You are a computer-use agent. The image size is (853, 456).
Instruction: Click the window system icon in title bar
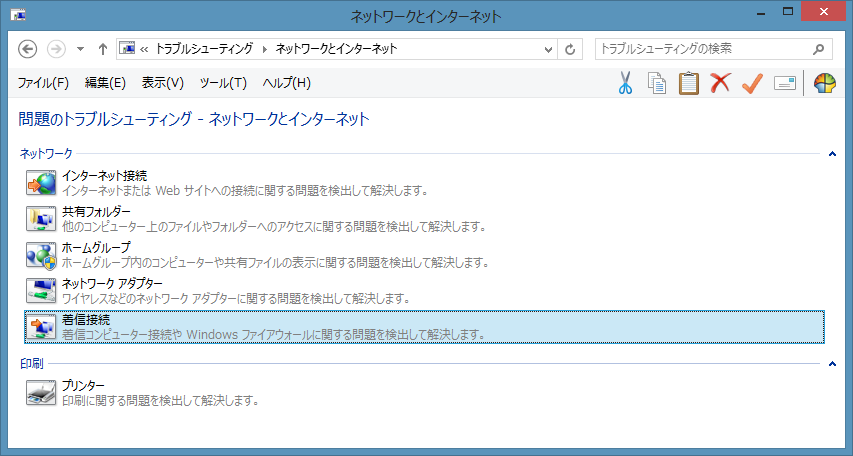point(18,15)
